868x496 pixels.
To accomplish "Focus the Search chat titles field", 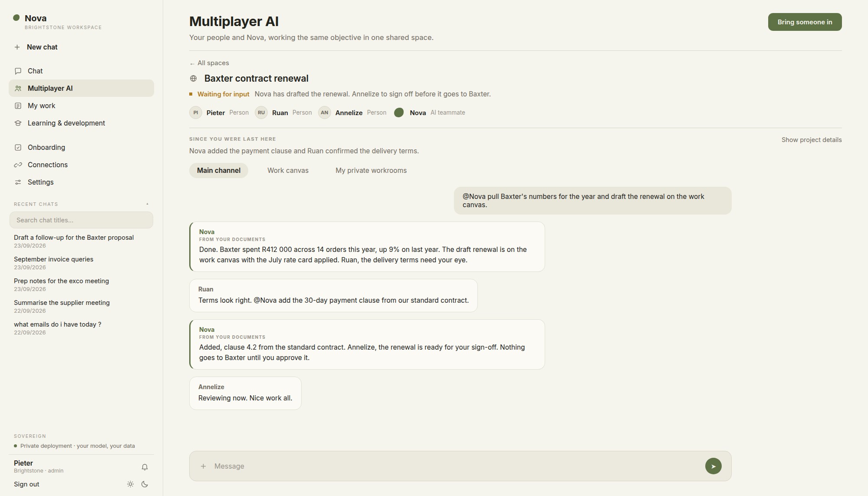I will (81, 220).
